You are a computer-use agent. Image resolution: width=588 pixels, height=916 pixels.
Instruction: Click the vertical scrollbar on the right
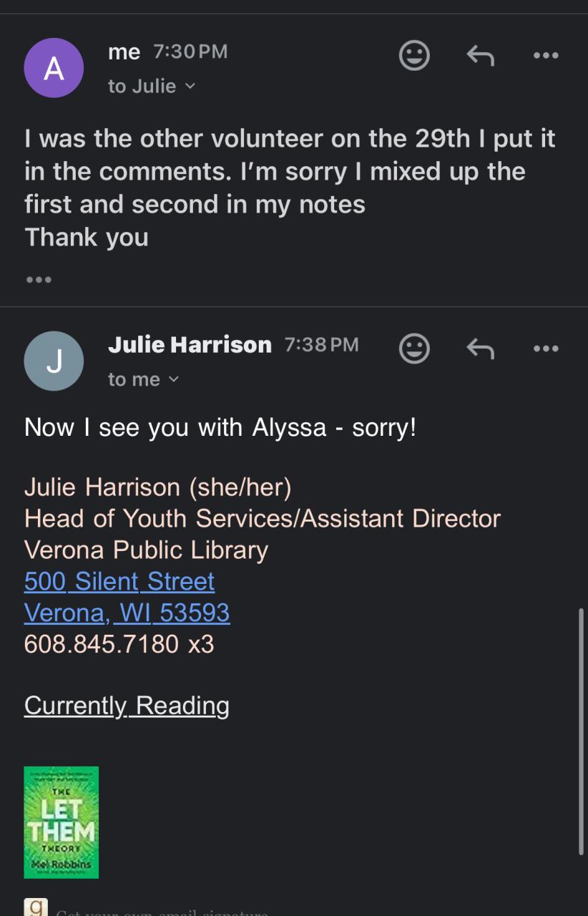pos(581,731)
